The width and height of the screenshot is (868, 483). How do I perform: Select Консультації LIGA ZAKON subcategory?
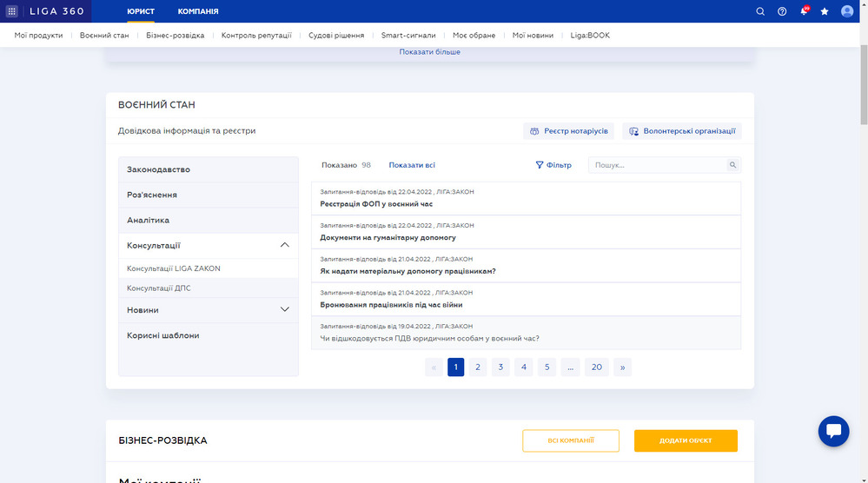(x=209, y=268)
